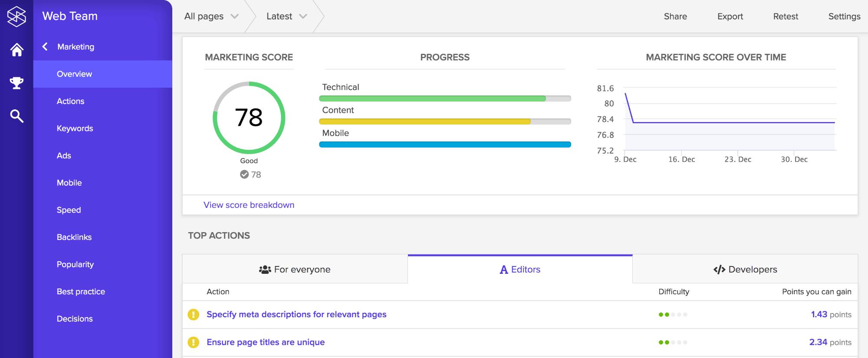Viewport: 868px width, 358px height.
Task: Select the Editors tab
Action: pos(520,269)
